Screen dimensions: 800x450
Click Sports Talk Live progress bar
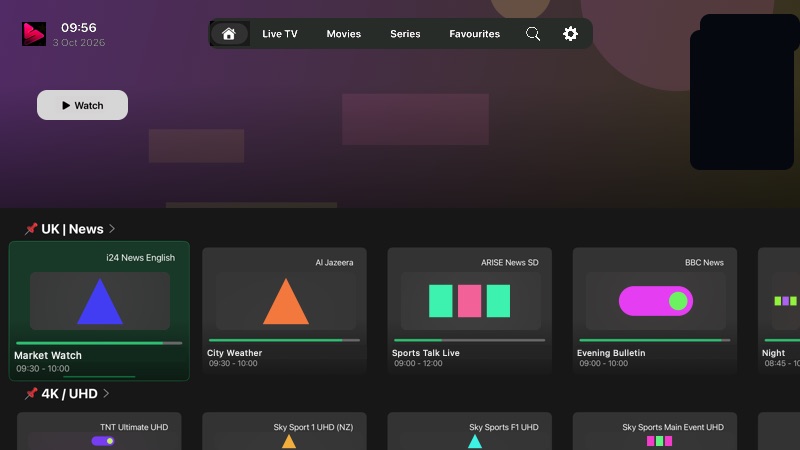(x=469, y=340)
